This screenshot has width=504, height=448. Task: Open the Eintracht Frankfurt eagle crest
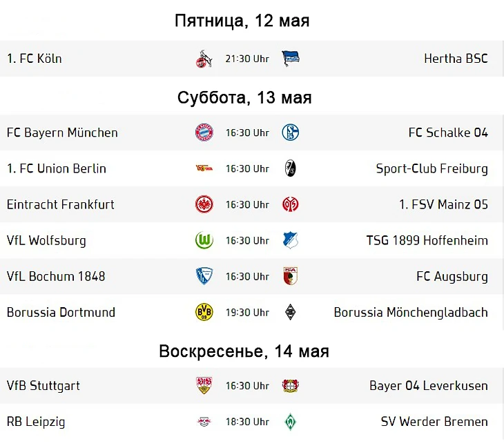204,204
